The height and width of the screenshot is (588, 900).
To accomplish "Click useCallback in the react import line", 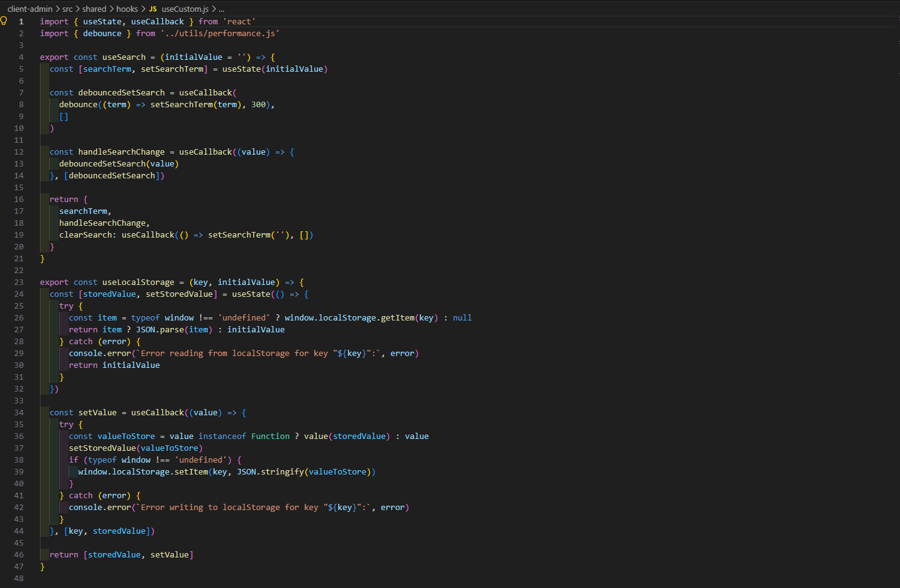I will point(158,21).
